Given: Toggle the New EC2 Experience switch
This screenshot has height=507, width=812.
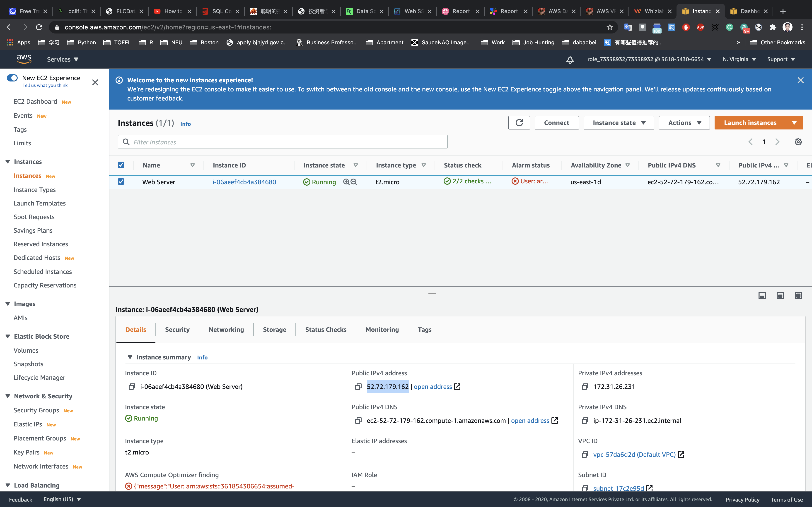Looking at the screenshot, I should (12, 78).
